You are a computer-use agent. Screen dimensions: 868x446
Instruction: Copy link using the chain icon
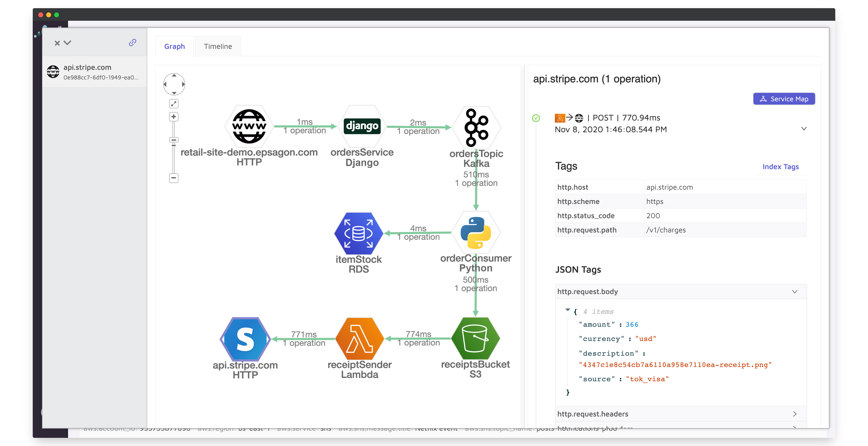click(x=132, y=42)
